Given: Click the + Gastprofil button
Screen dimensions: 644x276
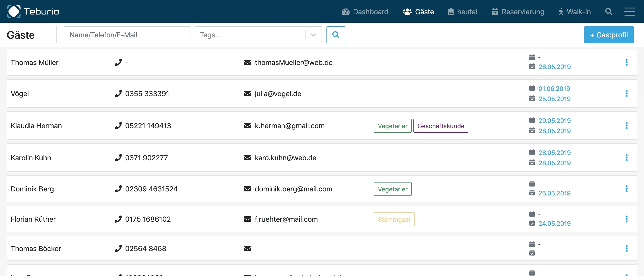Looking at the screenshot, I should pyautogui.click(x=609, y=35).
